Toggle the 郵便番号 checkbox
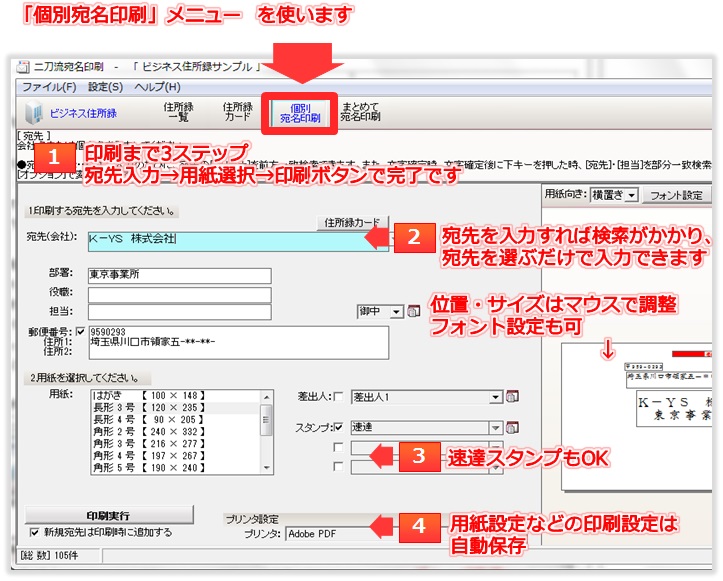The width and height of the screenshot is (723, 581). pos(80,331)
